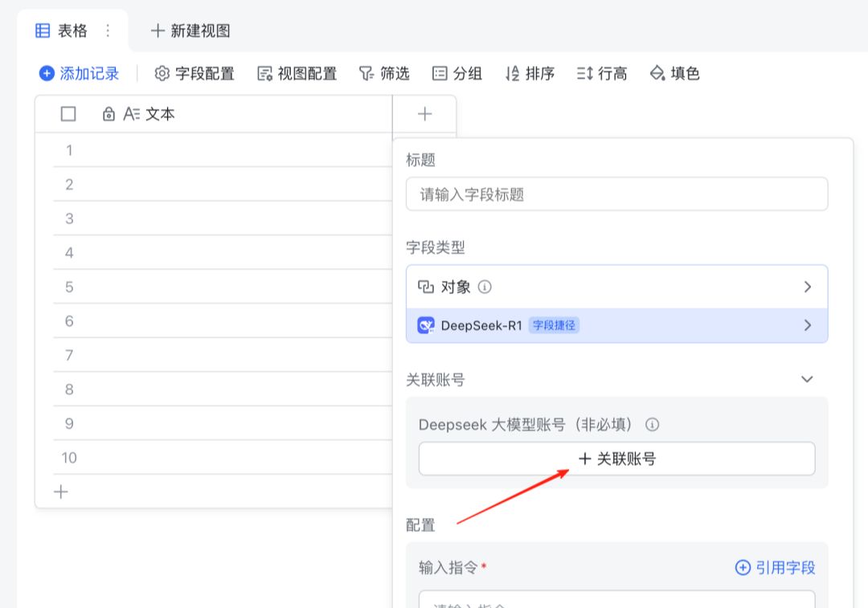
Task: Click the 视图配置 icon in the toolbar
Action: pyautogui.click(x=264, y=73)
